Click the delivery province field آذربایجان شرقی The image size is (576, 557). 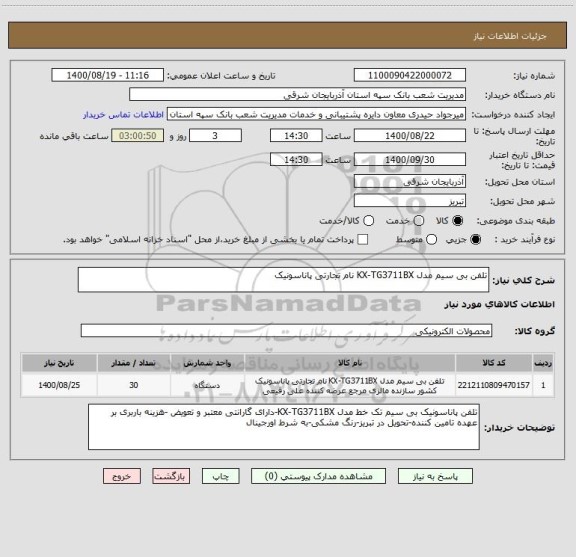[410, 182]
